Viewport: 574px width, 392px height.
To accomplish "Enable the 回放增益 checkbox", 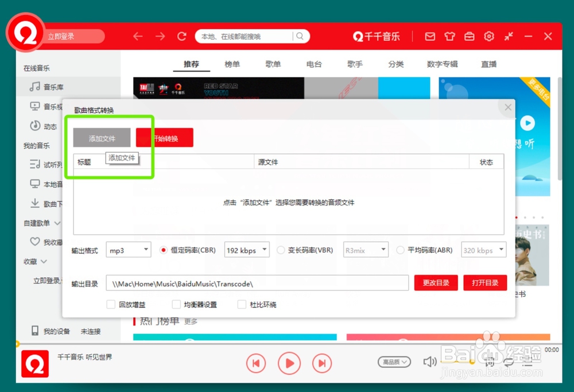I will tap(111, 304).
